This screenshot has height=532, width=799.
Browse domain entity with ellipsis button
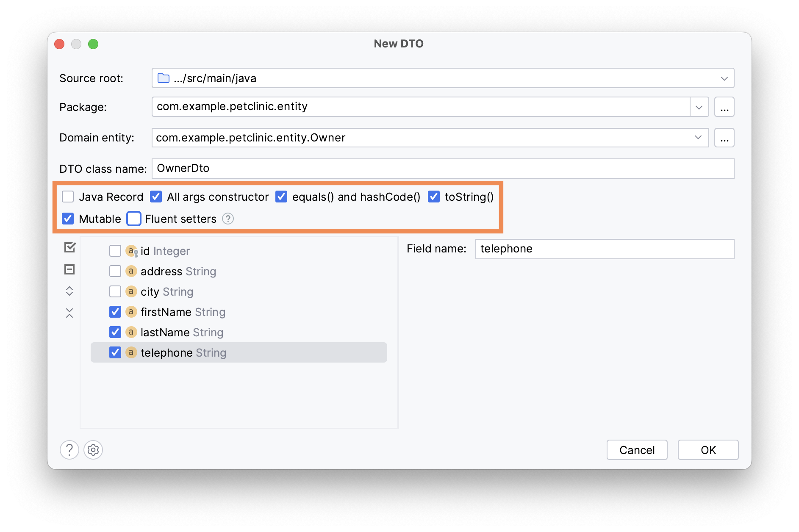tap(724, 138)
